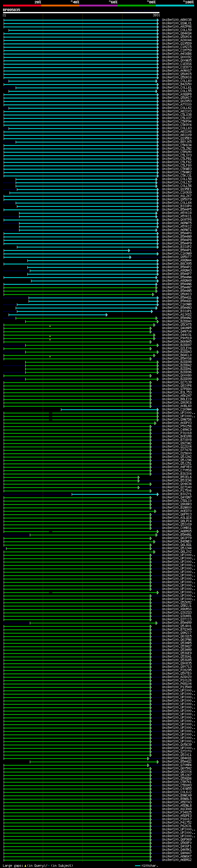
Task: Click the end position label 393
Action: [155, 15]
